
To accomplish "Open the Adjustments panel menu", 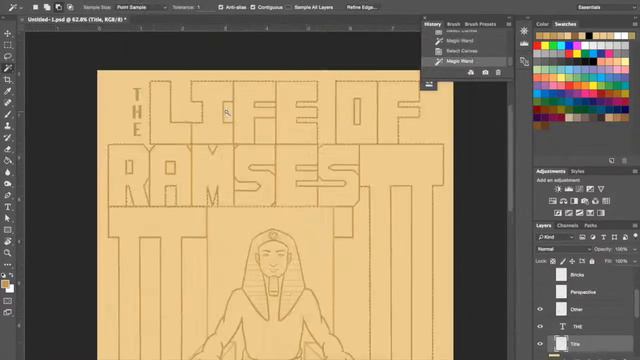I will coord(635,171).
